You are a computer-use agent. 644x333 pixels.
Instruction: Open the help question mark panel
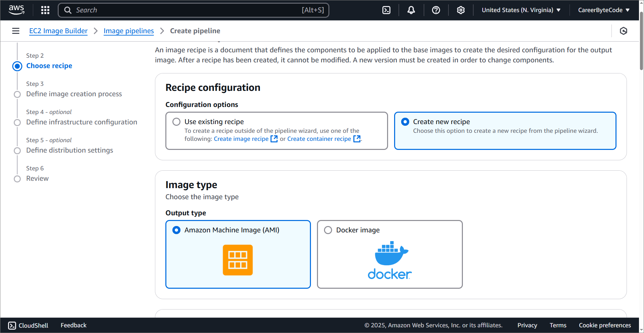[436, 10]
